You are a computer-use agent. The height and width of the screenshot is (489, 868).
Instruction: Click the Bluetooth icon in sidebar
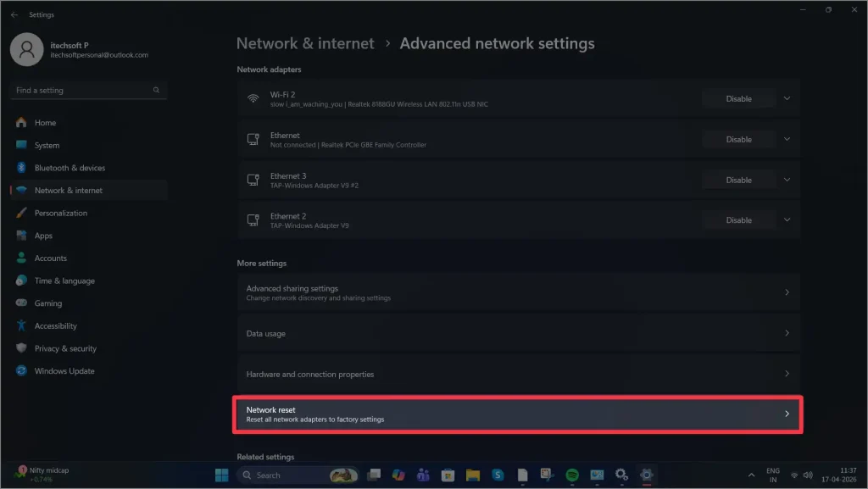(x=21, y=168)
